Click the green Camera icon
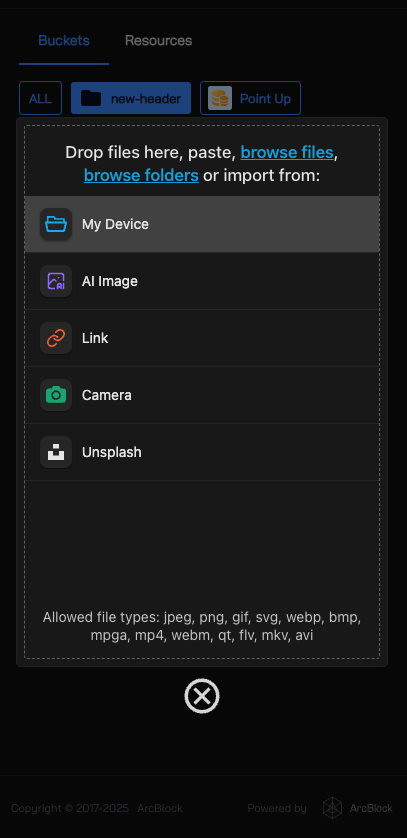This screenshot has width=407, height=838. pyautogui.click(x=56, y=395)
